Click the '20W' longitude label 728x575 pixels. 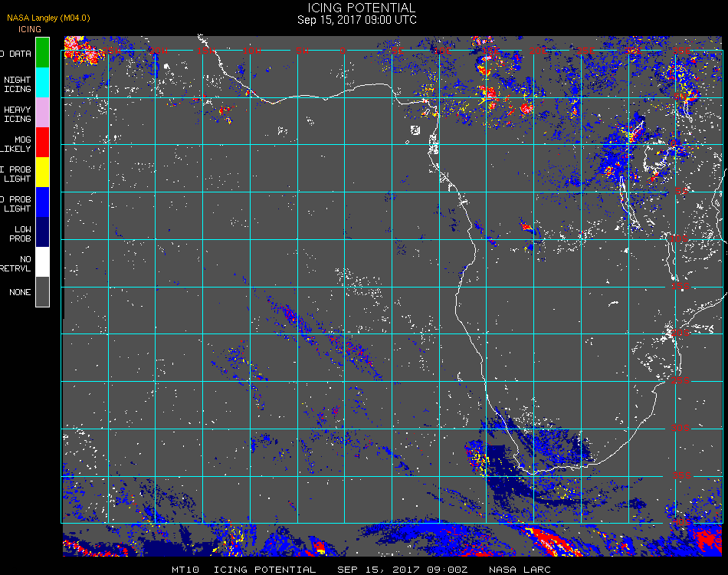159,50
